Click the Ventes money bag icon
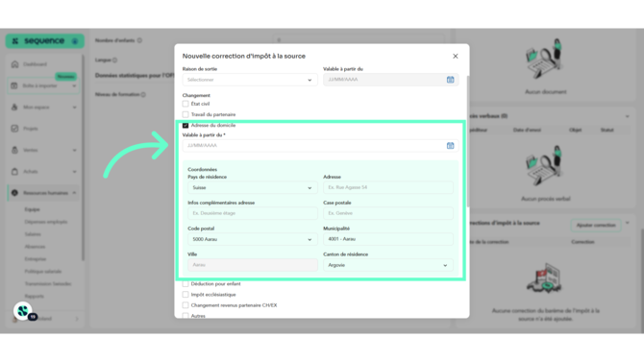The width and height of the screenshot is (644, 362). 14,150
